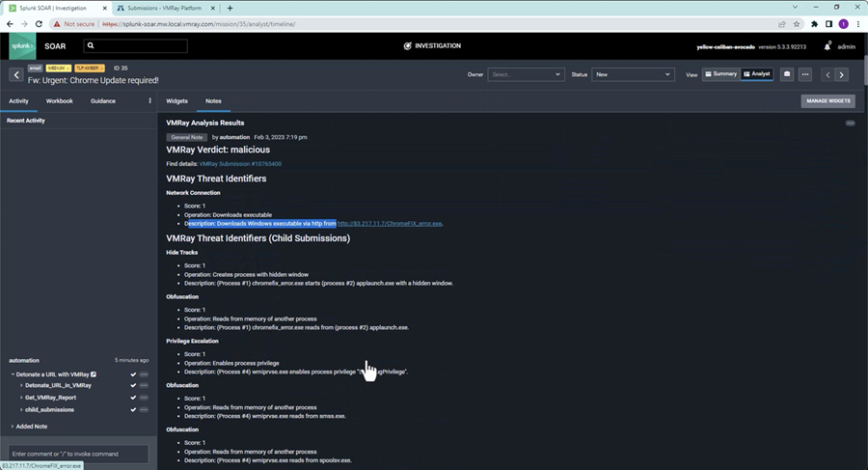The height and width of the screenshot is (470, 868).
Task: Close the Splunk SOAR browser tab
Action: pos(104,8)
